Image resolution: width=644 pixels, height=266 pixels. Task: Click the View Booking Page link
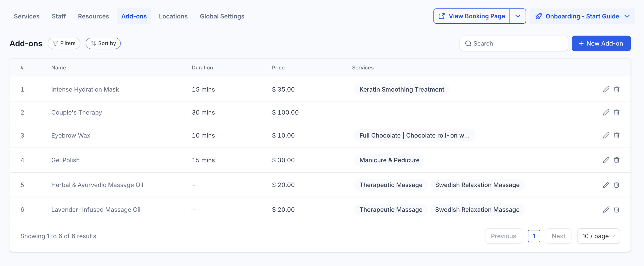click(x=472, y=16)
